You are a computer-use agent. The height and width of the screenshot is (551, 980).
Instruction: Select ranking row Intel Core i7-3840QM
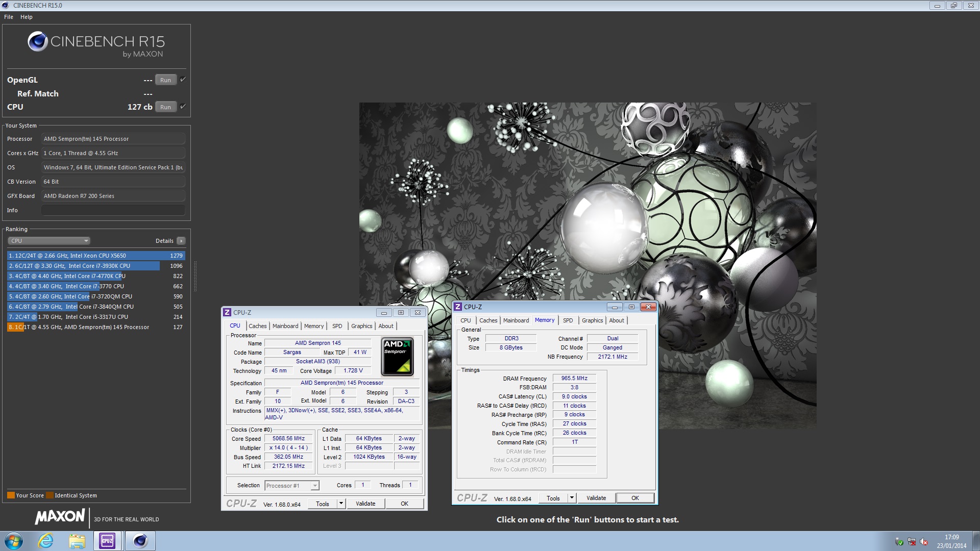pyautogui.click(x=96, y=307)
